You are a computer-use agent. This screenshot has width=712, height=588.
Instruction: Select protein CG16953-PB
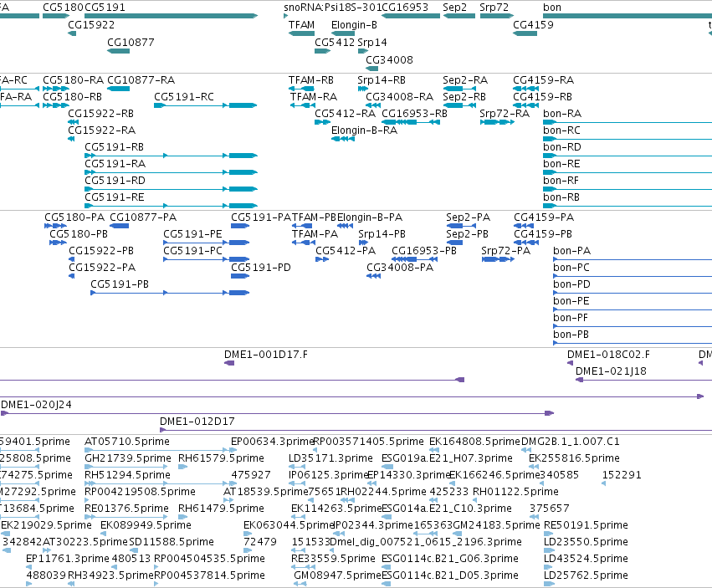(415, 259)
